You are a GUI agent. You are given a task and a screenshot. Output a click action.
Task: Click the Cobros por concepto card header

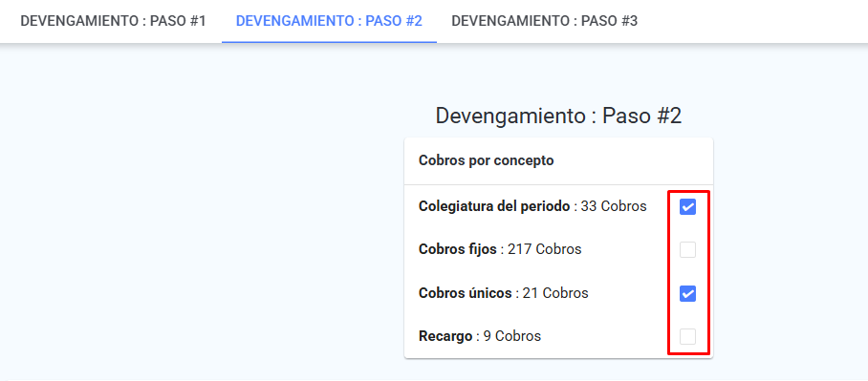coord(558,161)
